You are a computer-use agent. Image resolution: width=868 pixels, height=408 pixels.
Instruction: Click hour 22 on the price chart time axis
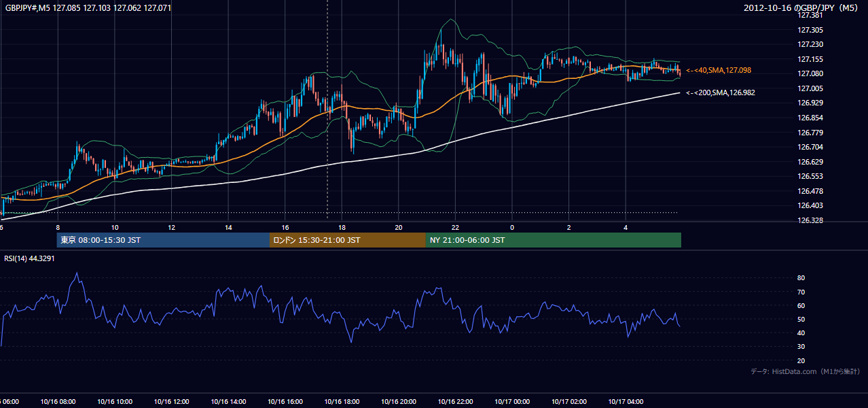click(455, 227)
